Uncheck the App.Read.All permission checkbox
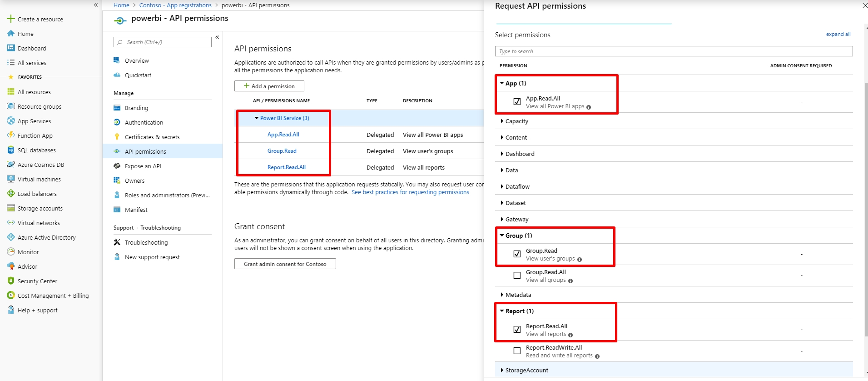This screenshot has height=381, width=868. [517, 102]
